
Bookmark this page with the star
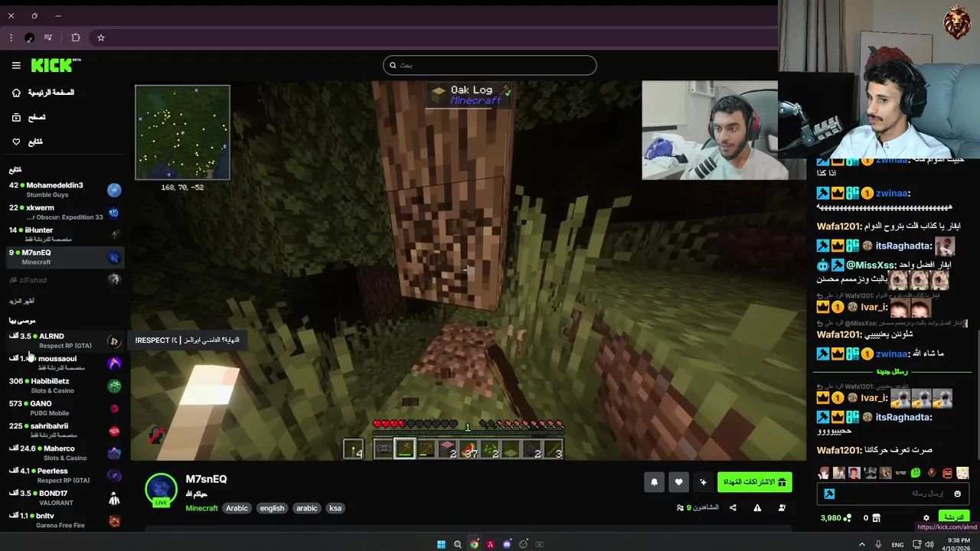[x=100, y=37]
